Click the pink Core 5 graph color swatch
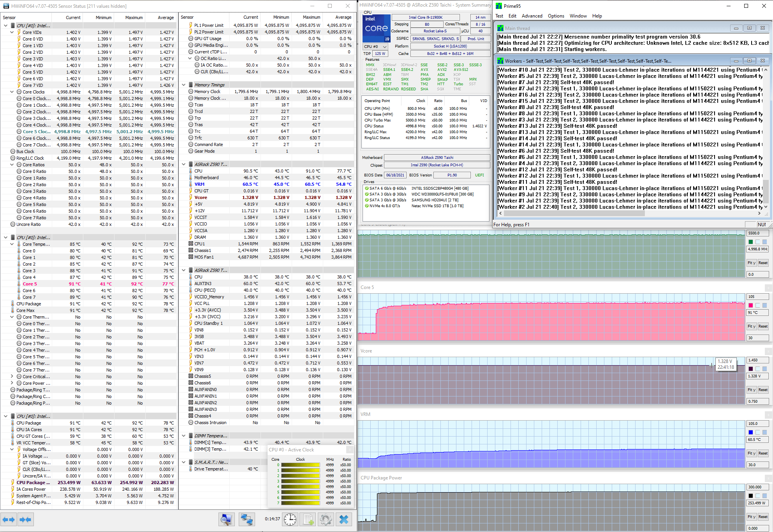Viewport: 773px width, 532px height. point(750,305)
